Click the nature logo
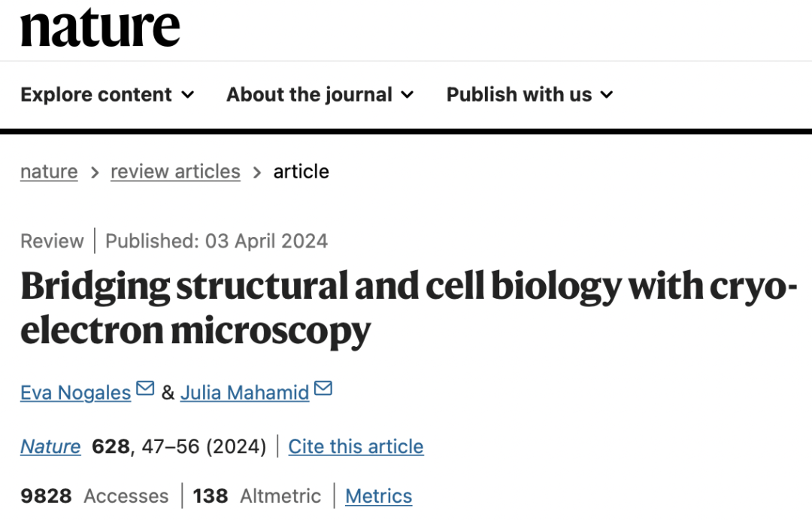 pyautogui.click(x=100, y=28)
